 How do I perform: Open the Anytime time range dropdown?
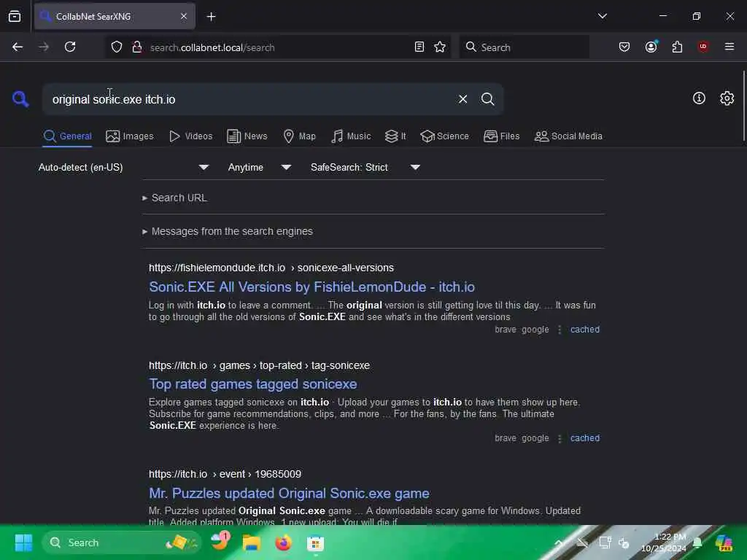(x=259, y=167)
